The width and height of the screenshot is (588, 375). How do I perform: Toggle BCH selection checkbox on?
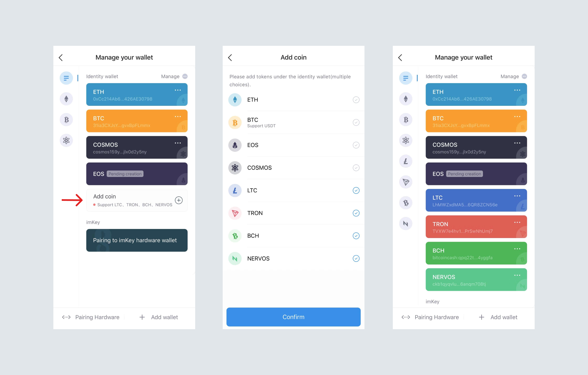click(x=355, y=236)
